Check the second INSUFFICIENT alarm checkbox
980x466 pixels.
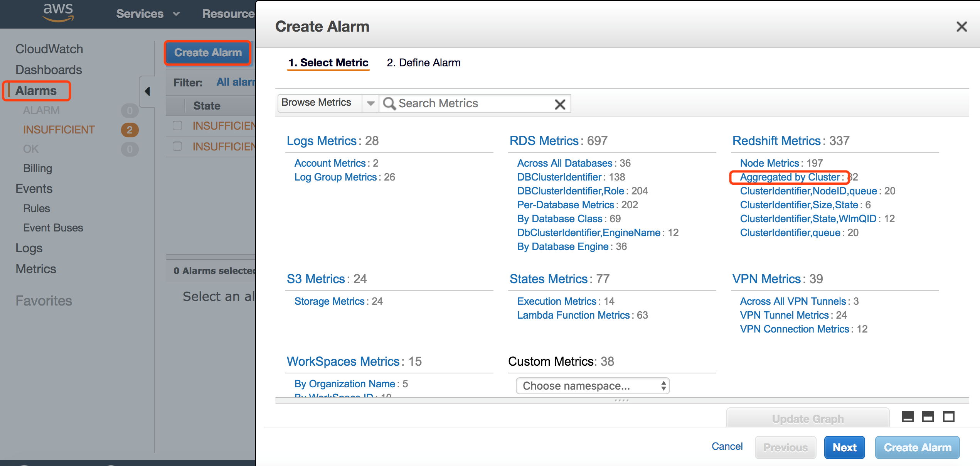point(177,146)
